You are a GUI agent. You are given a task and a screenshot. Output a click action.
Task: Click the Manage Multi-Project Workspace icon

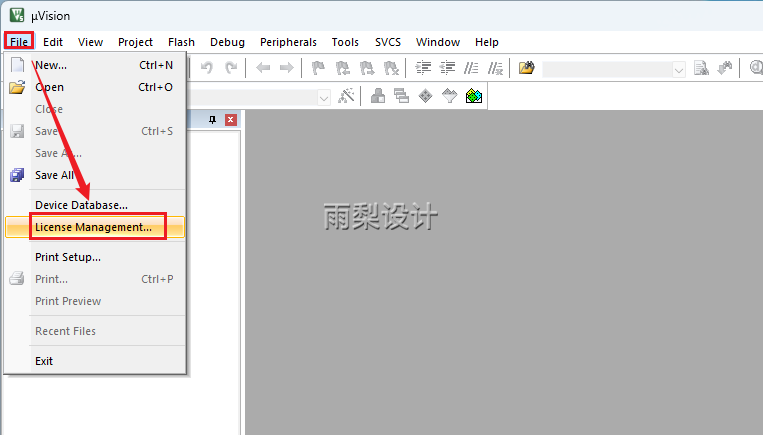[401, 96]
